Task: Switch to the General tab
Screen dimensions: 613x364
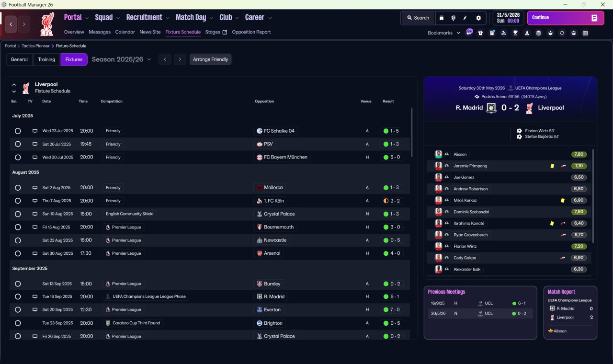Action: 19,59
